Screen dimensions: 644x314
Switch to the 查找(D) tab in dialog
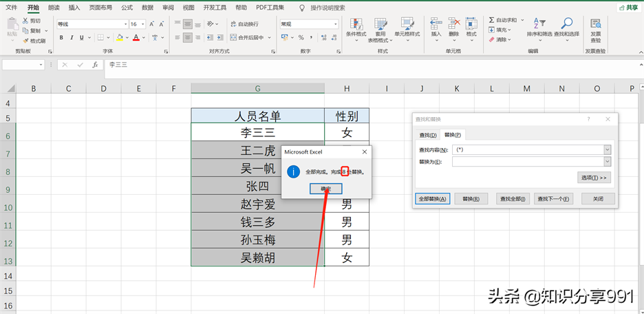(x=428, y=135)
